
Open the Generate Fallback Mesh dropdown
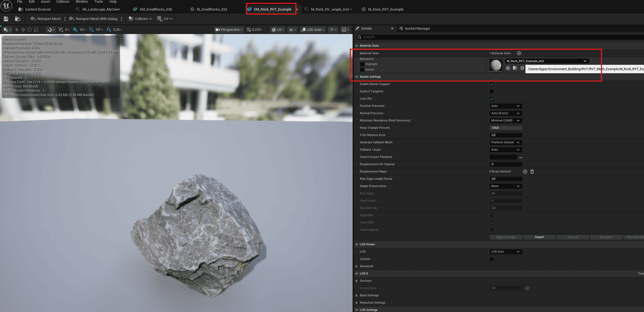point(506,142)
